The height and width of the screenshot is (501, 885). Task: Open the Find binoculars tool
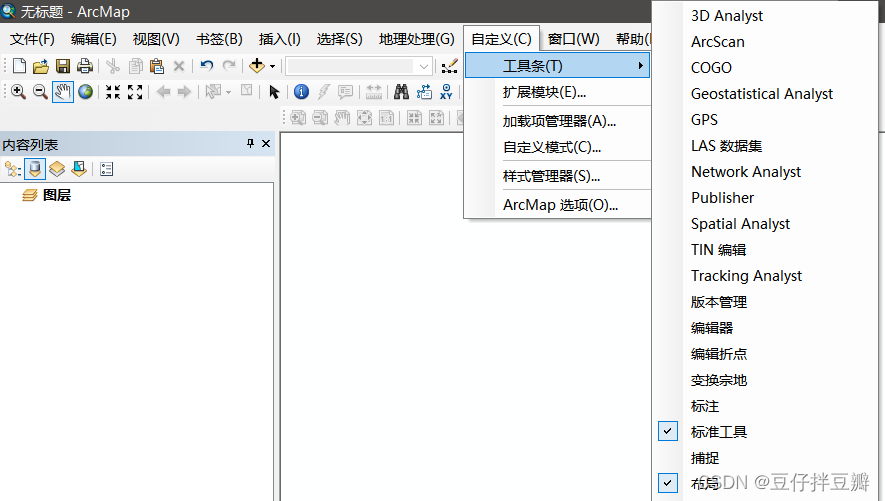pos(401,91)
